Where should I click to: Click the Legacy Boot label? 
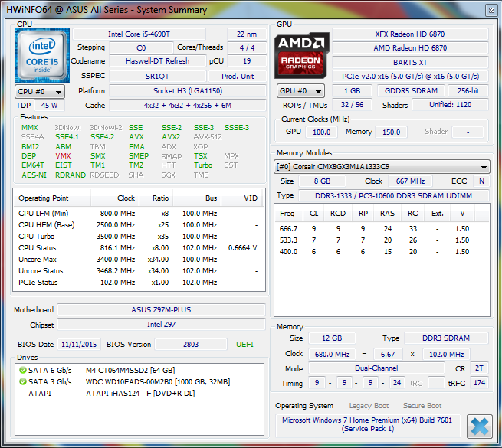[369, 406]
